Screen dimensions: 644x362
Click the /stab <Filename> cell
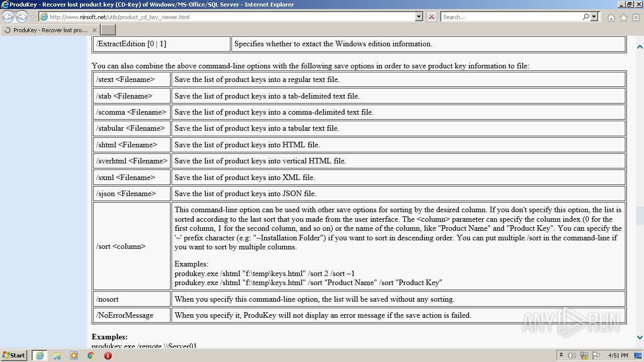(x=132, y=96)
